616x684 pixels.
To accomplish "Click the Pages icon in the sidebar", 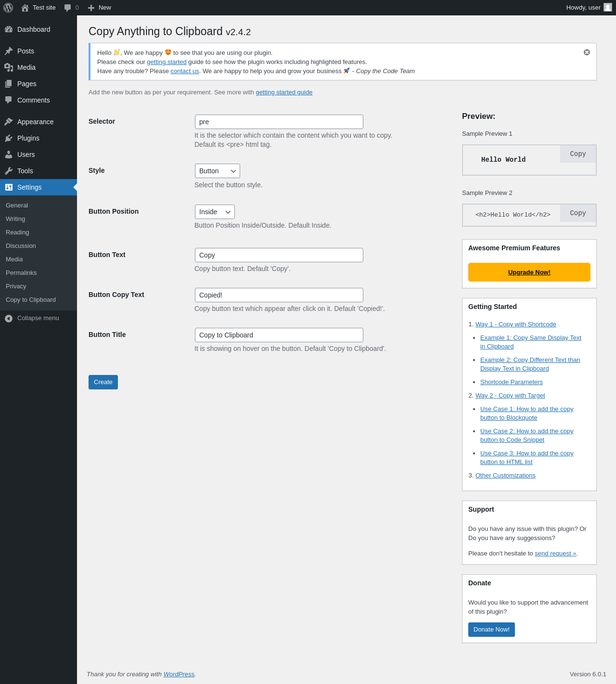I will (9, 84).
